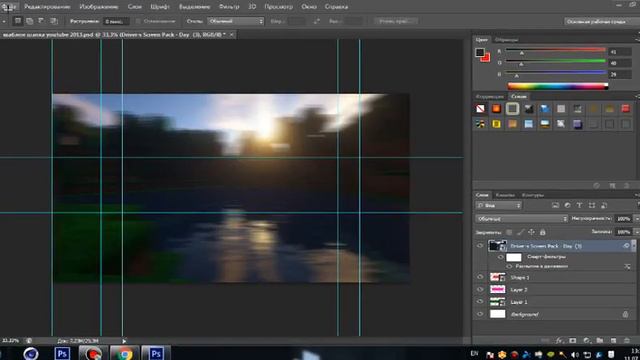Create new layer icon
The image size is (640, 360).
(613, 340)
